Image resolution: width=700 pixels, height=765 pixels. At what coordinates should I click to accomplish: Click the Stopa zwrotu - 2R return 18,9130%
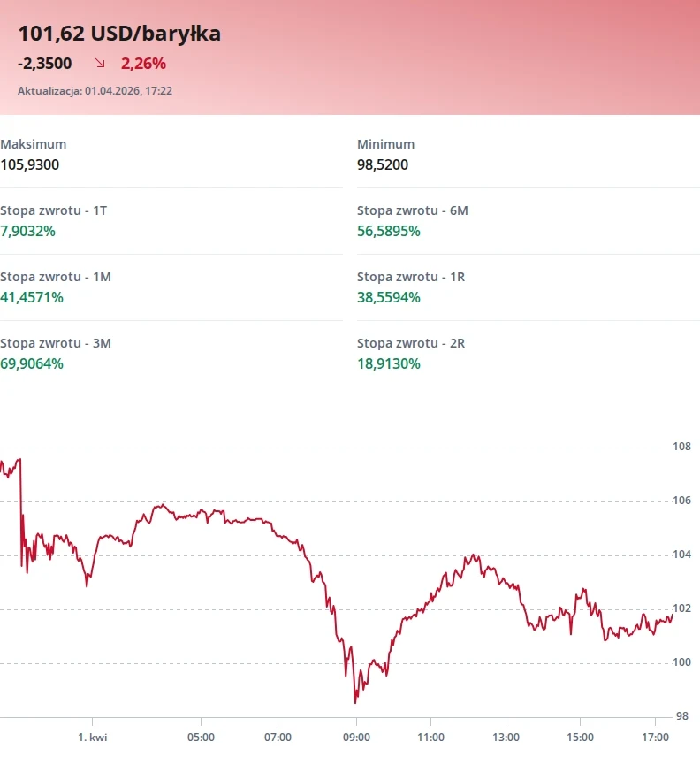click(x=389, y=364)
